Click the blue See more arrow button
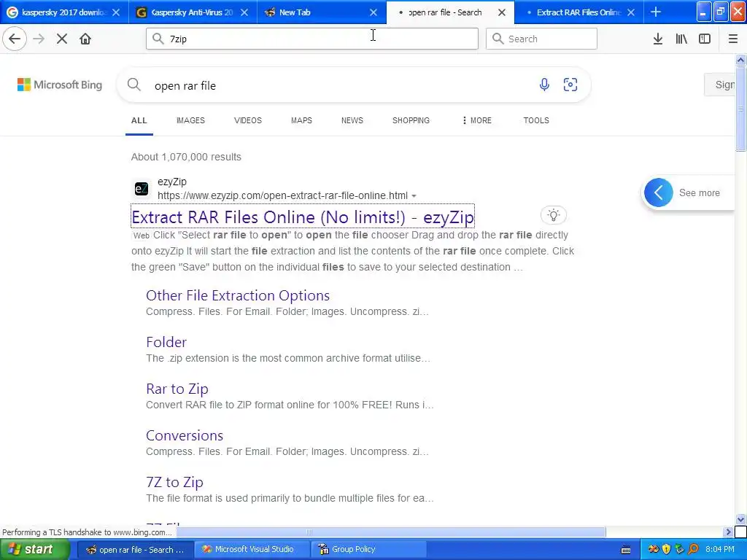The image size is (747, 560). [659, 192]
